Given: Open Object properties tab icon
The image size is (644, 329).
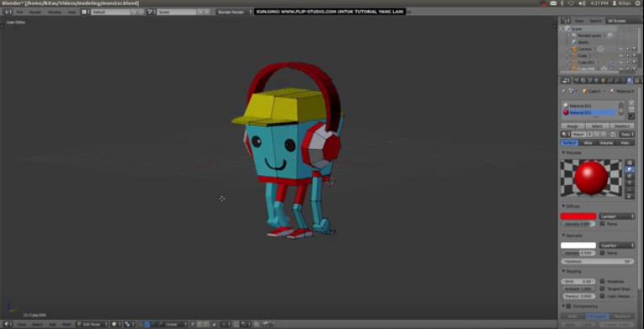Looking at the screenshot, I should 603,81.
